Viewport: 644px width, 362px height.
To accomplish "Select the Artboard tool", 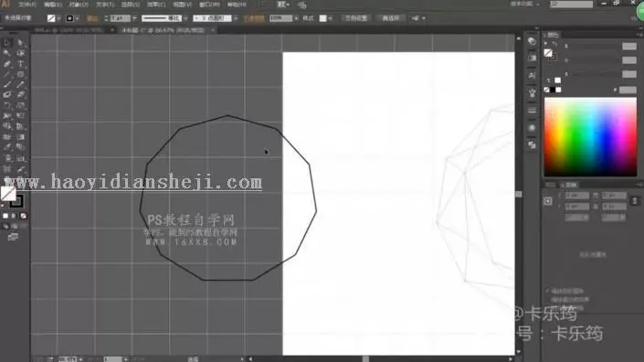I will click(x=7, y=169).
